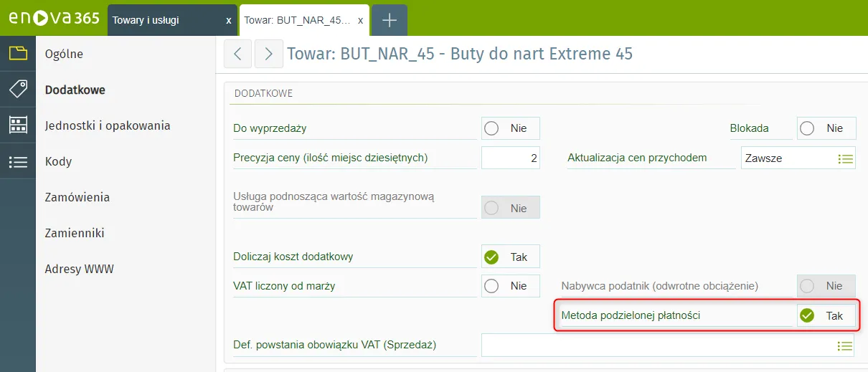
Task: Open Jednostki i opakowania section
Action: pos(108,125)
